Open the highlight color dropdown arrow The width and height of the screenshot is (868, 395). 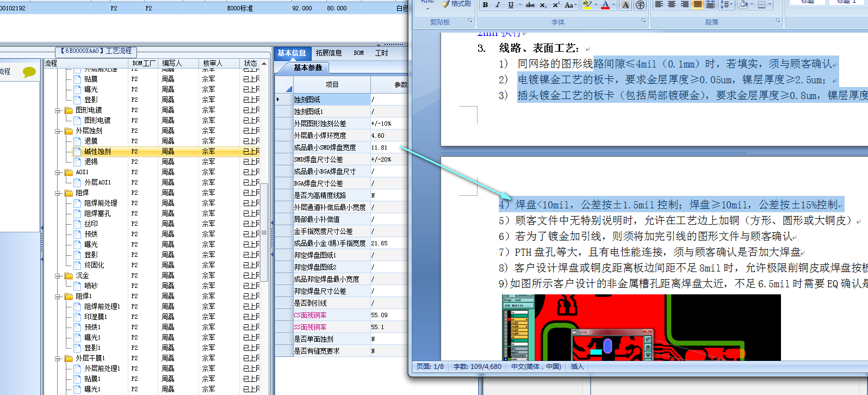pyautogui.click(x=596, y=5)
